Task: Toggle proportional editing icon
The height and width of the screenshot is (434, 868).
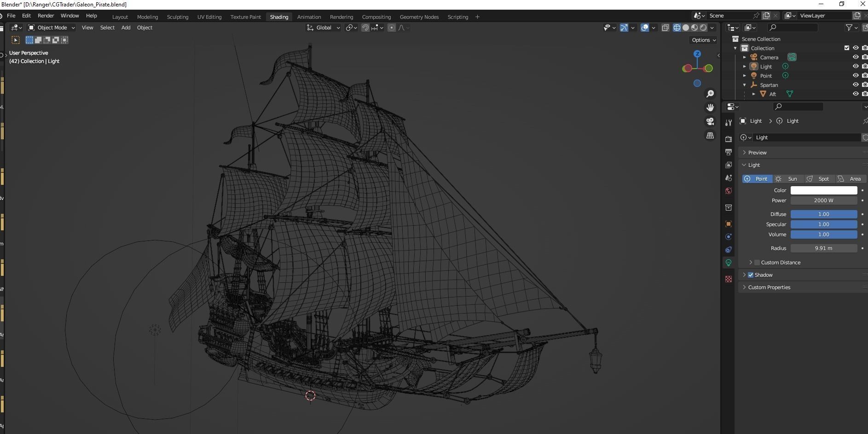Action: pos(392,28)
